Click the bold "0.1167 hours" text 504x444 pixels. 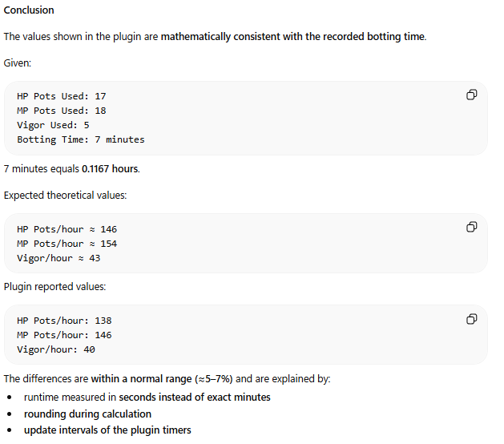[x=110, y=169]
